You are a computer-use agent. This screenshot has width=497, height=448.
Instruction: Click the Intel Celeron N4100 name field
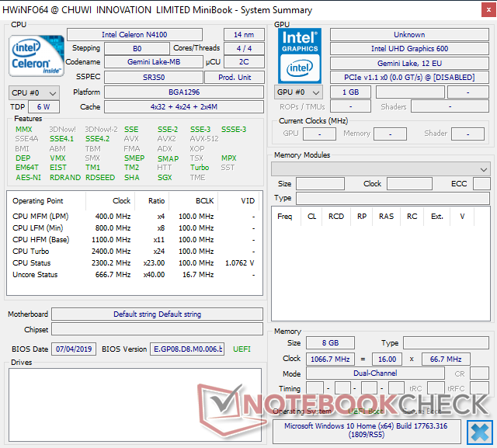(134, 34)
